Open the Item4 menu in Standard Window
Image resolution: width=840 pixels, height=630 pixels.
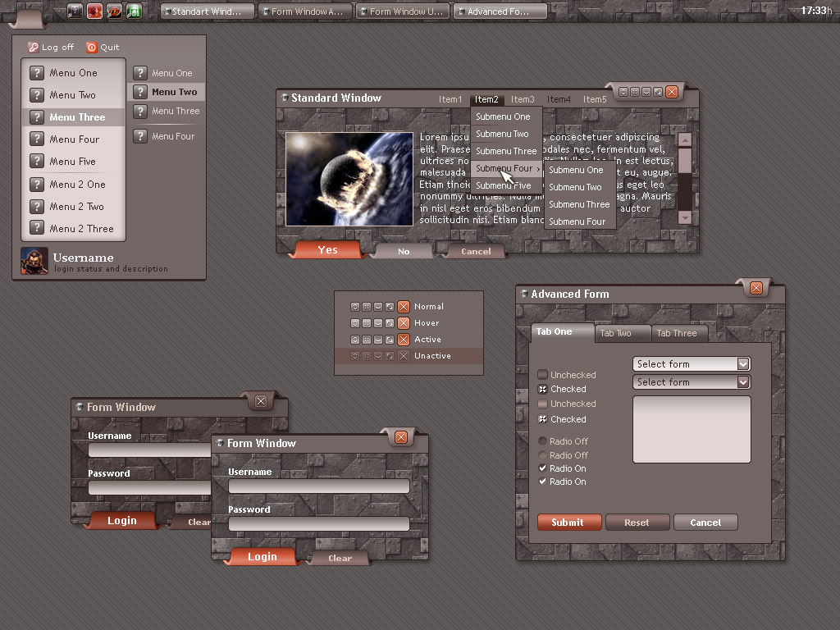click(x=559, y=99)
